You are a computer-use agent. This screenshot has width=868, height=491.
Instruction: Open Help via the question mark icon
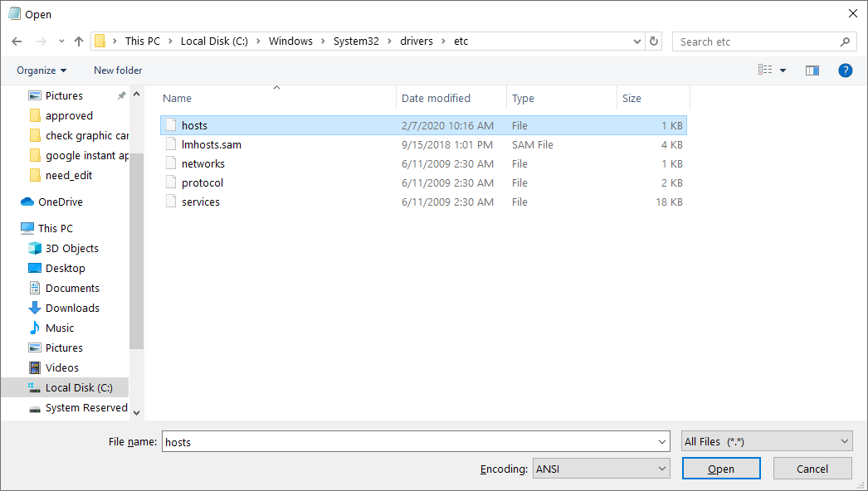(x=845, y=70)
